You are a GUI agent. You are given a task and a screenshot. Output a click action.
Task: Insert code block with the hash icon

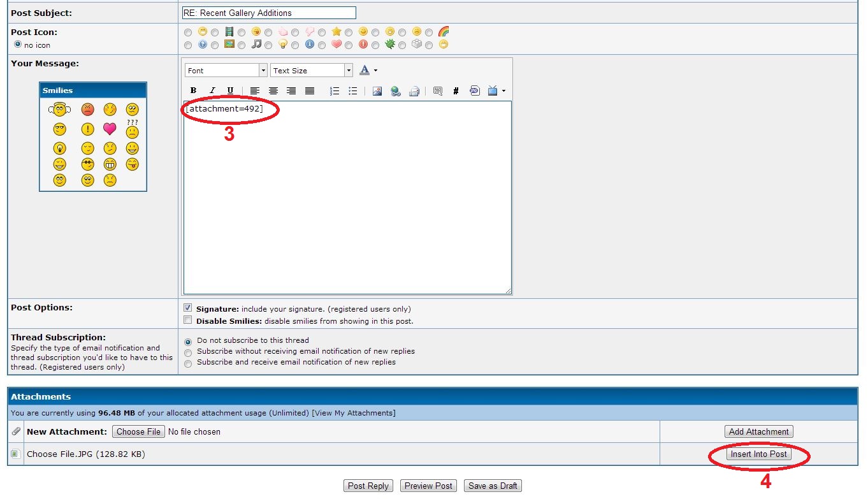pyautogui.click(x=456, y=91)
